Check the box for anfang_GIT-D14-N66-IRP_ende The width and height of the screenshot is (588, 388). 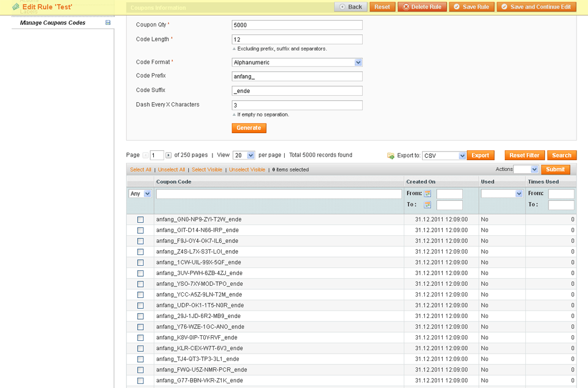click(140, 230)
